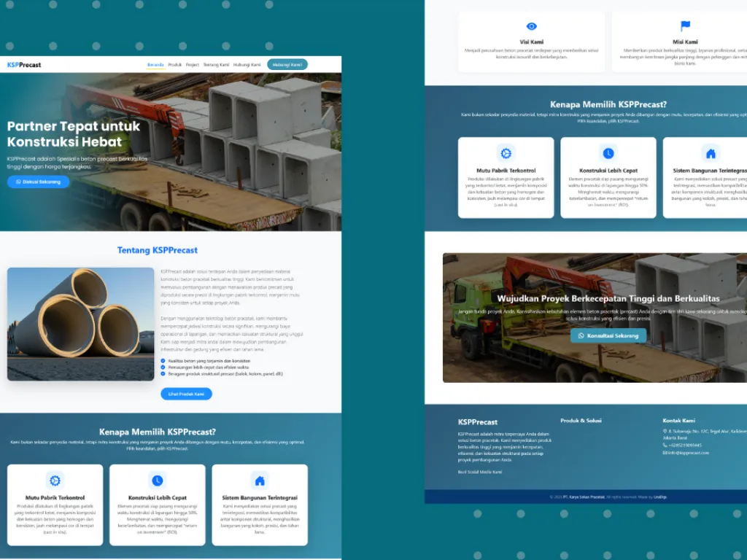Click the clock icon in the right page's Konstruksi card
This screenshot has height=560, width=747.
click(608, 153)
